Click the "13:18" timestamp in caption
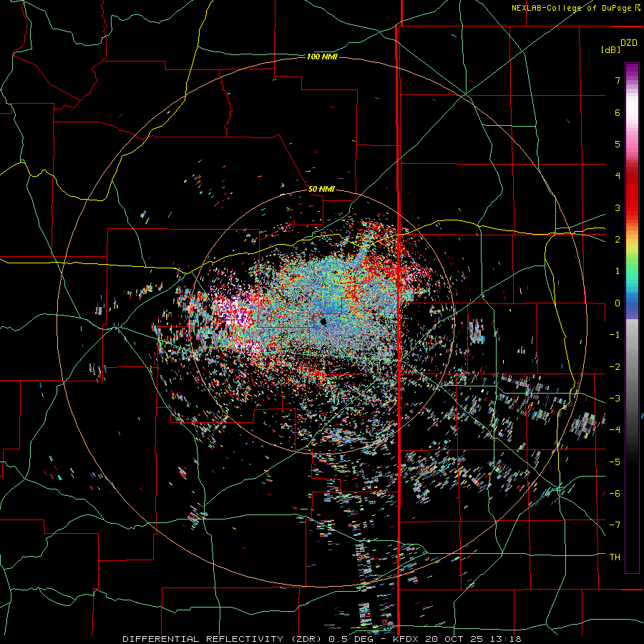The width and height of the screenshot is (644, 644). (504, 639)
